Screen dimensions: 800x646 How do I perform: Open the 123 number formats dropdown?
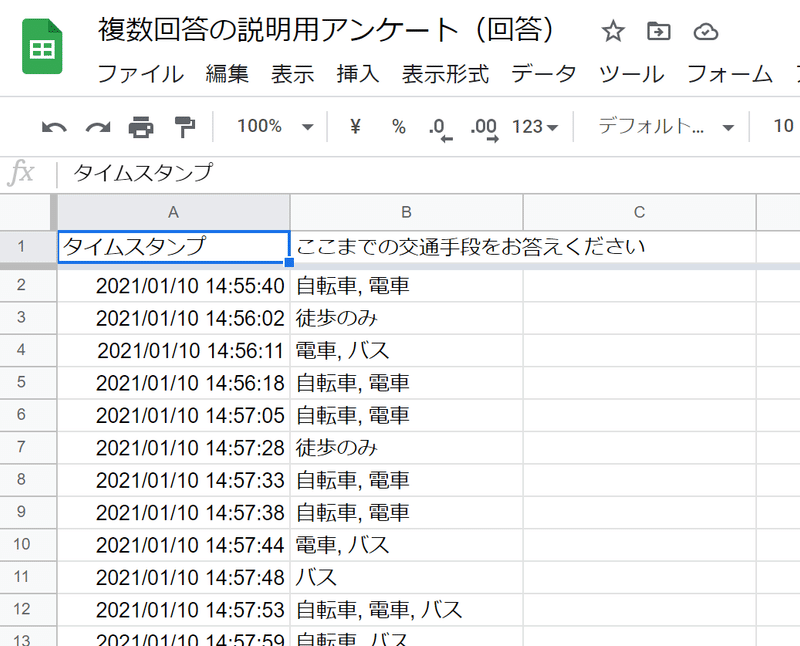coord(535,127)
